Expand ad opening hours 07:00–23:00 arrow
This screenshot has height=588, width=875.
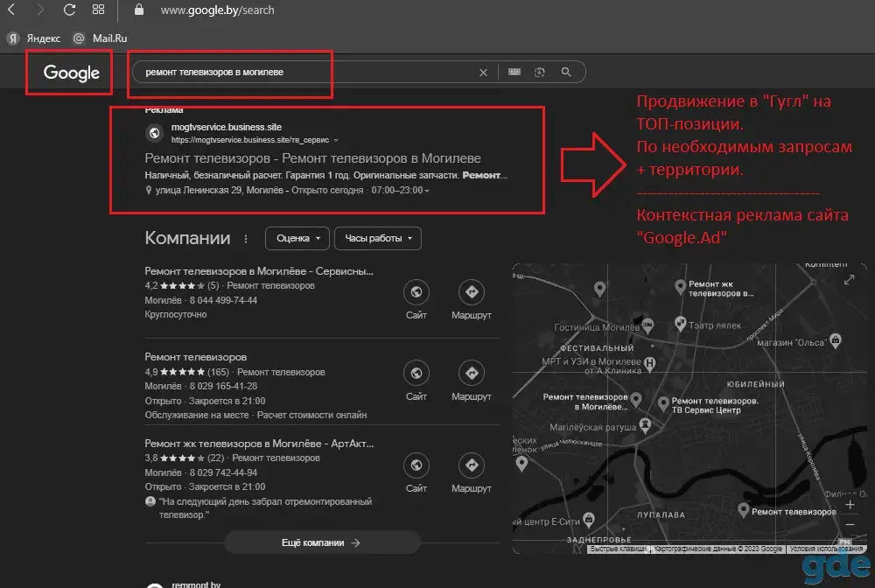pyautogui.click(x=427, y=191)
